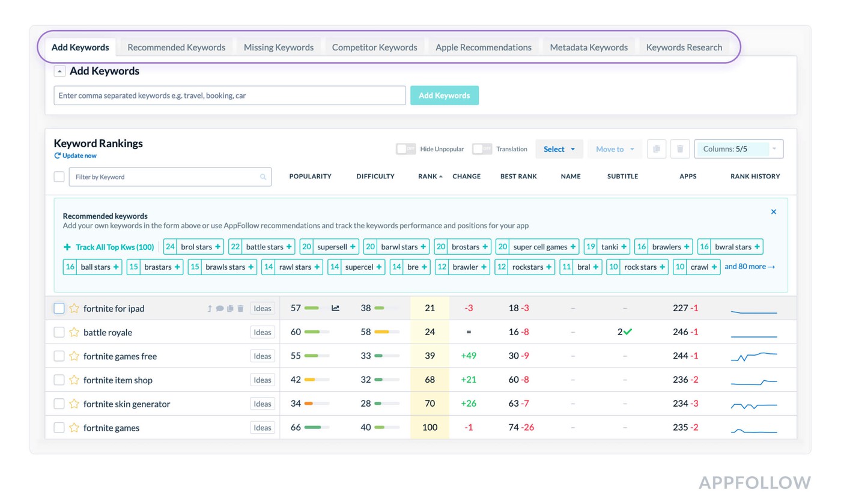This screenshot has width=841, height=504.
Task: Add 'supersell' recommended keyword with plus
Action: [x=353, y=247]
